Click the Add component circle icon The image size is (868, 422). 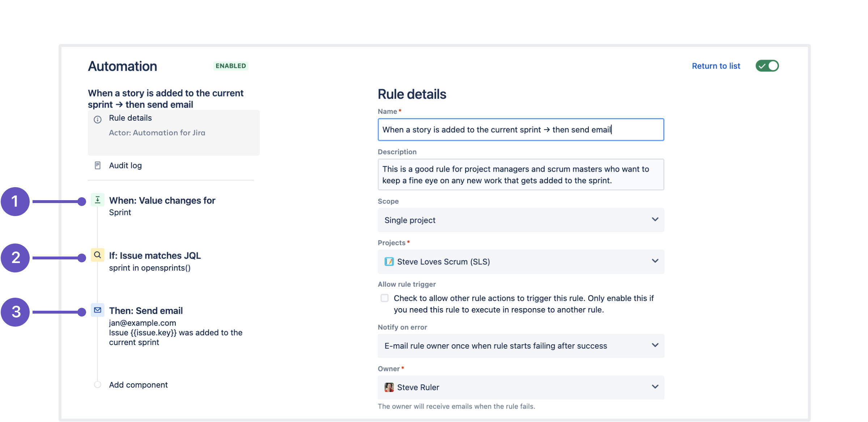[x=97, y=384]
